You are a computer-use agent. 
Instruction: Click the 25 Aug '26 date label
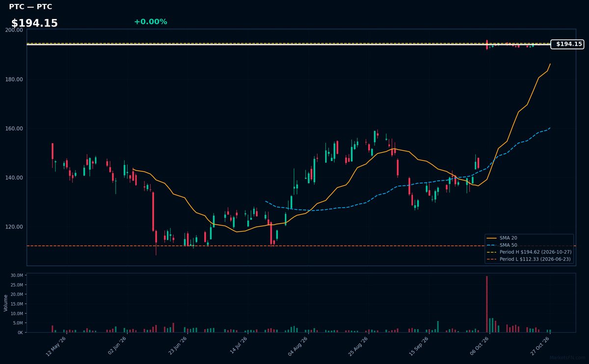358,346
